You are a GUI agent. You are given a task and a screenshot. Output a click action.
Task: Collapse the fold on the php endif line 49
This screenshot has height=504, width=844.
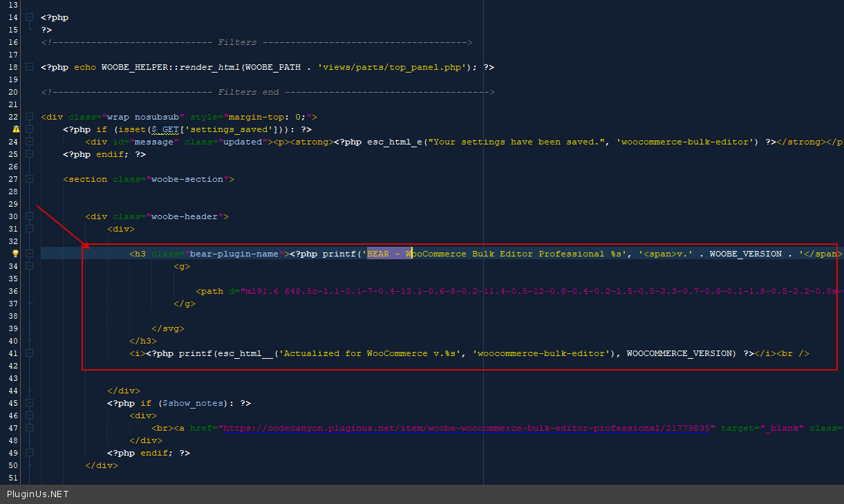click(29, 453)
